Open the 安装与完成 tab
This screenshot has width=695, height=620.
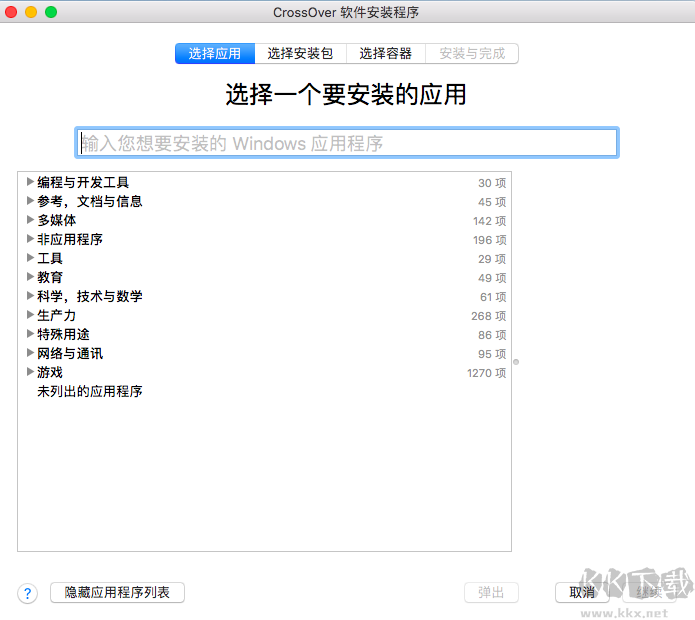(472, 54)
